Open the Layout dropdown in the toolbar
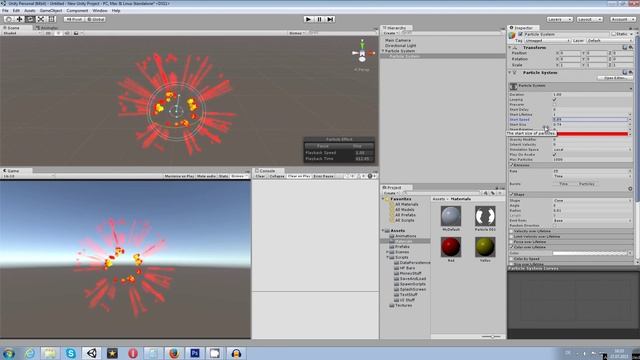 (590, 19)
